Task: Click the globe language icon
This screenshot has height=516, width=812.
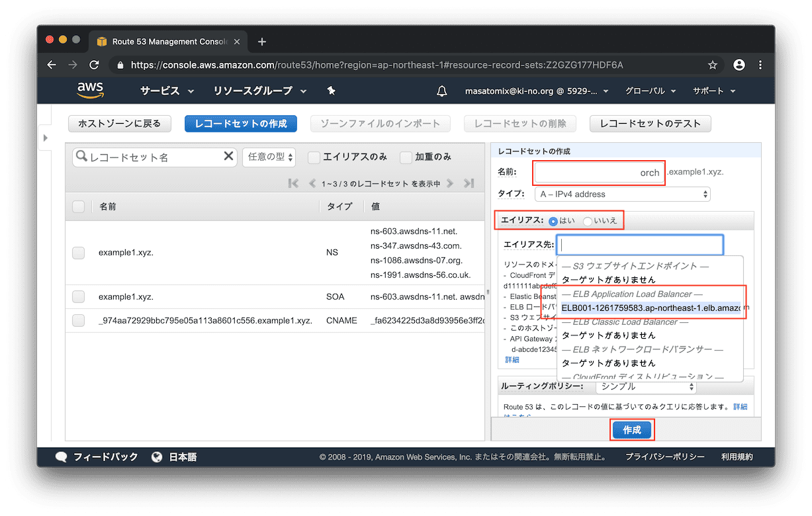Action: [x=157, y=457]
